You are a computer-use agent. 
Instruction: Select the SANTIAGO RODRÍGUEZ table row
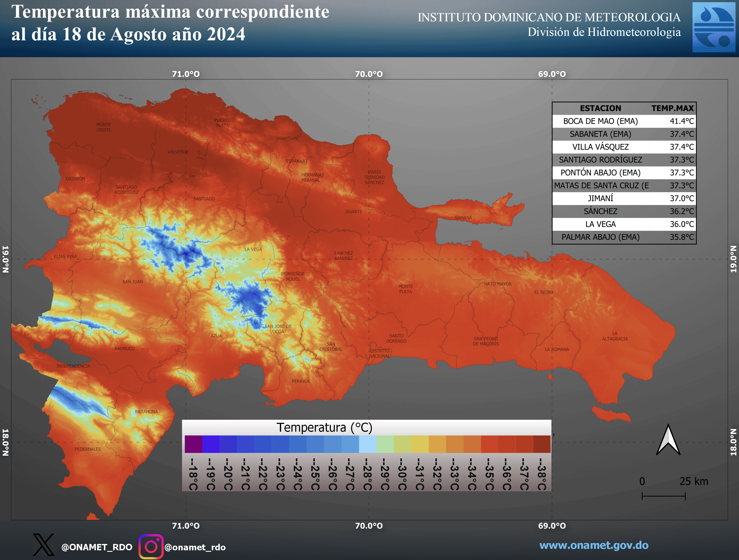pyautogui.click(x=624, y=160)
